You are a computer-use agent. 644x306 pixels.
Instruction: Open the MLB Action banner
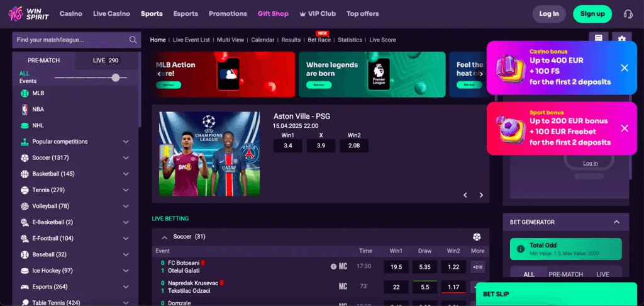coord(223,74)
